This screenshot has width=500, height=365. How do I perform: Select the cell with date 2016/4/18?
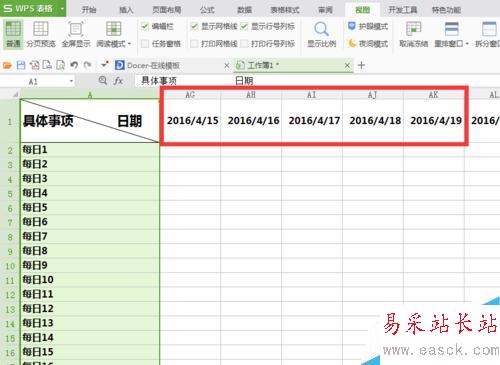[373, 121]
